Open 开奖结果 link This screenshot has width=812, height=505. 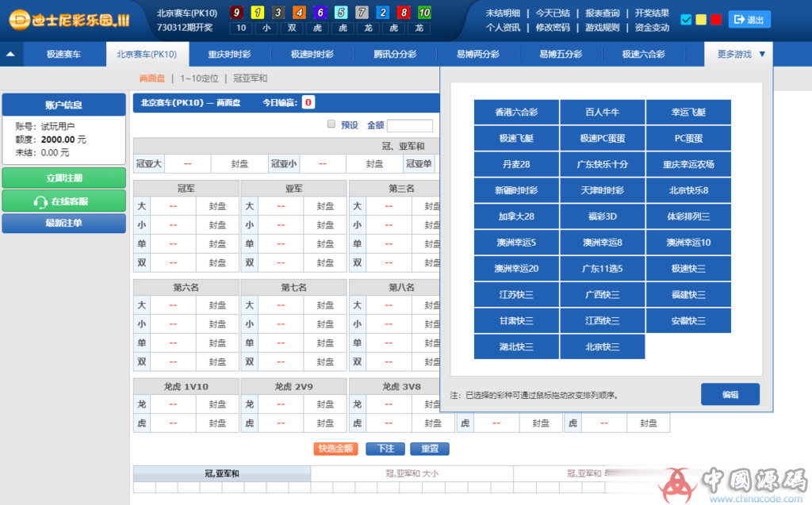point(652,13)
